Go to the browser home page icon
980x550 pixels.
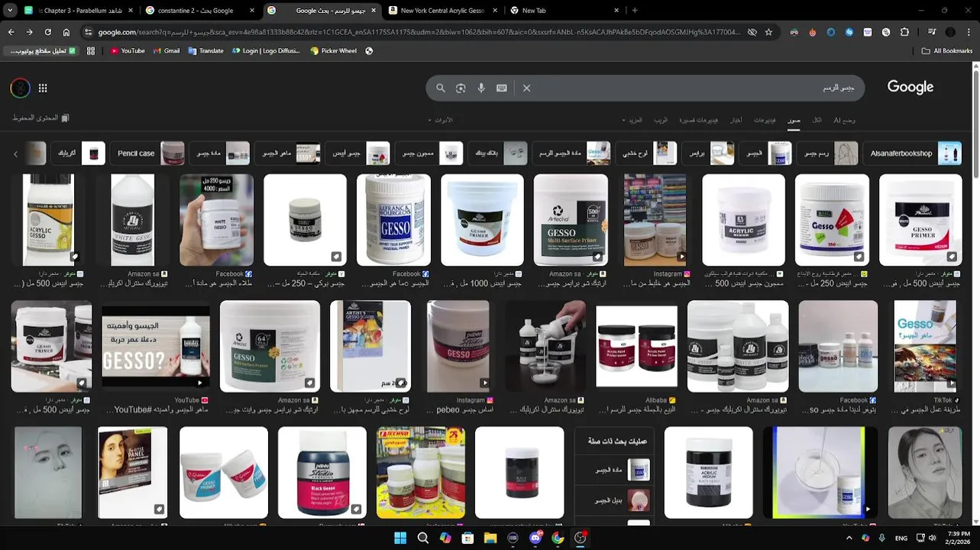66,32
